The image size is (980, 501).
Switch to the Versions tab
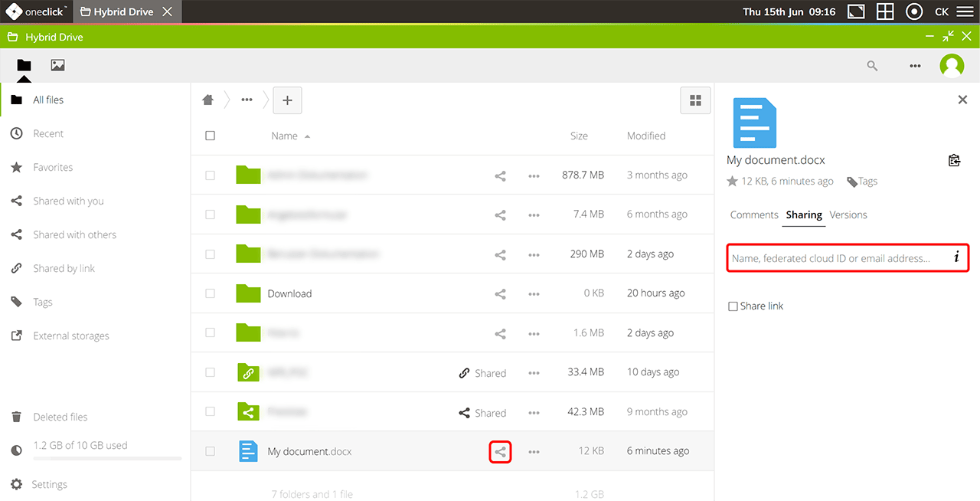848,215
